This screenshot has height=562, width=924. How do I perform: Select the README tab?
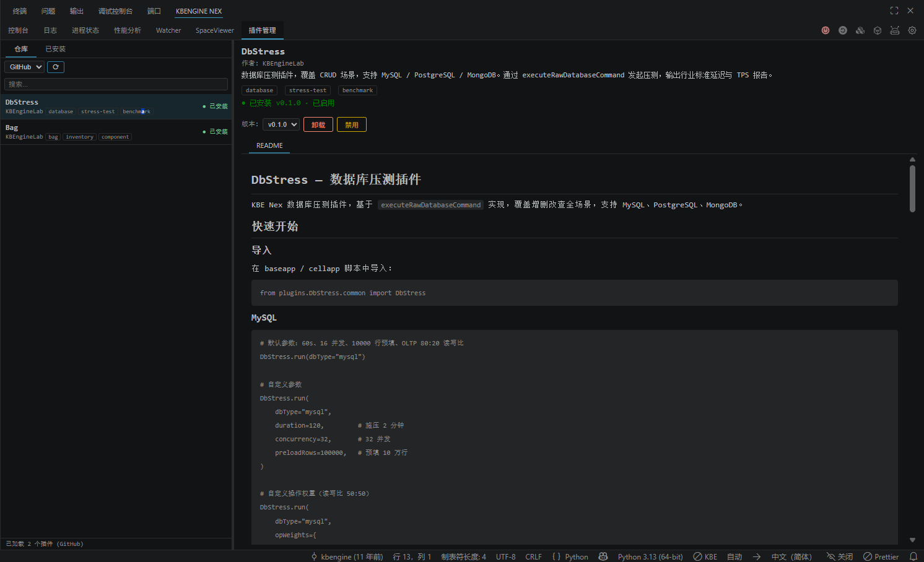[x=269, y=145]
